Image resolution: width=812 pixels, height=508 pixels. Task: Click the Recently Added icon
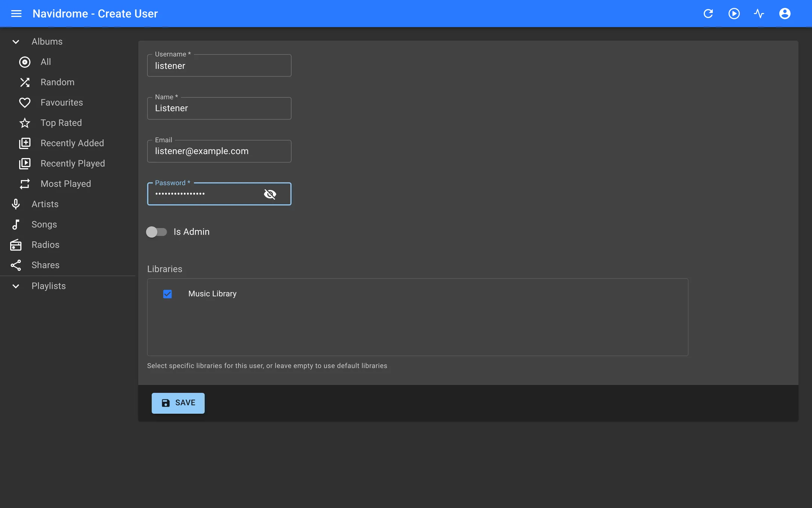25,143
